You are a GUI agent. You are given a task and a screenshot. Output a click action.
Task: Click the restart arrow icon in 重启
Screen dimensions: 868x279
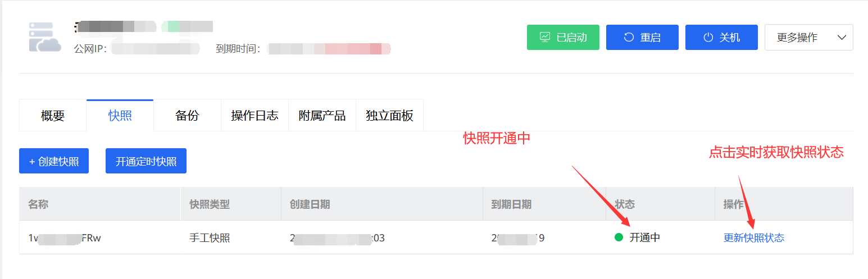(x=629, y=38)
